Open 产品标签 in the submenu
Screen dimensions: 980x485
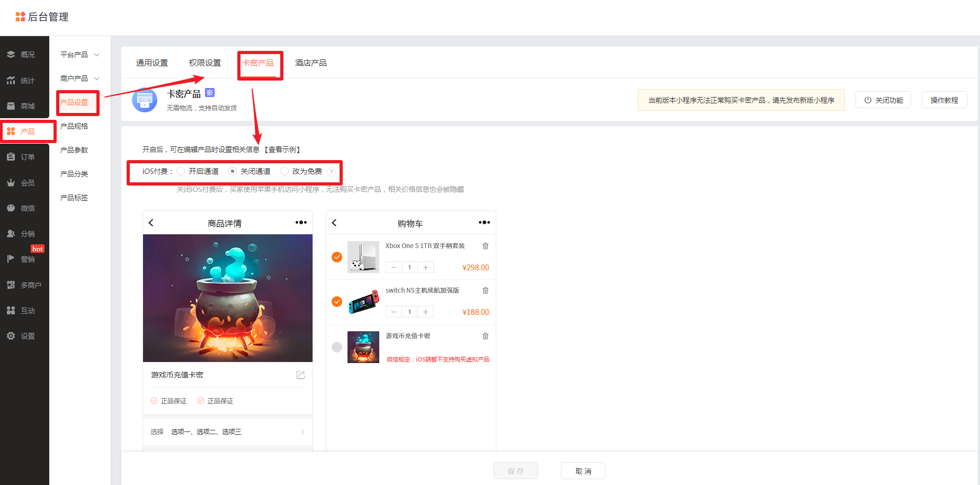click(x=74, y=198)
